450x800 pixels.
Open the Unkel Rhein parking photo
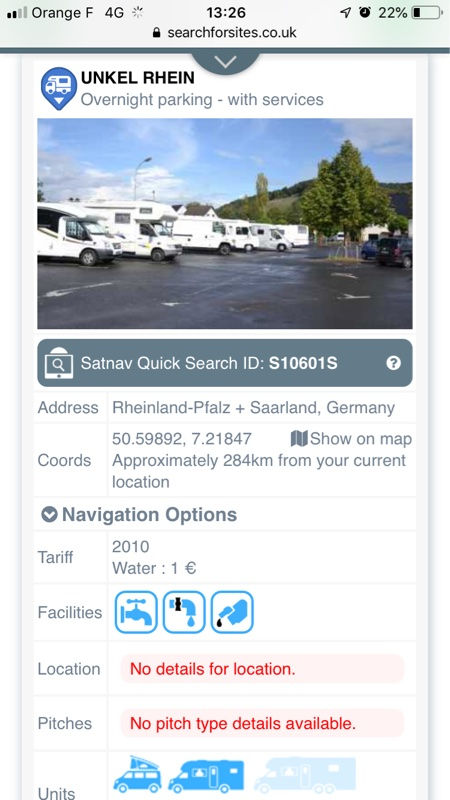(x=224, y=223)
